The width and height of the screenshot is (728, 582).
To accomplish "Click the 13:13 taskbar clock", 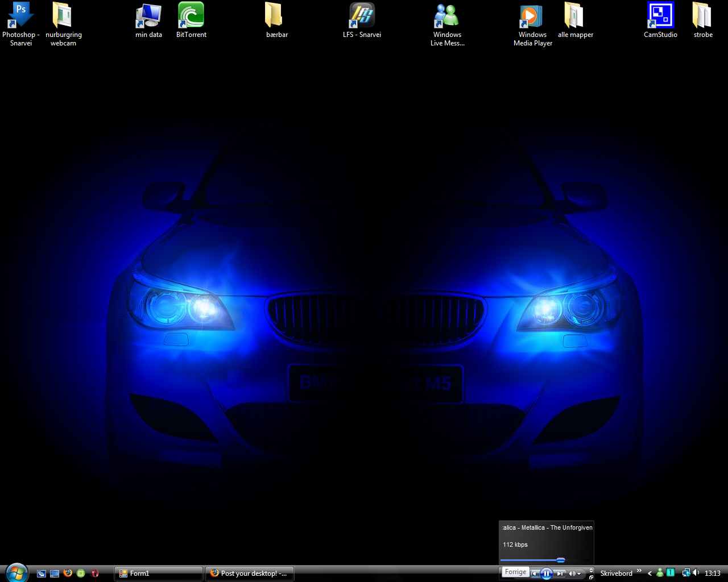I will pyautogui.click(x=713, y=573).
